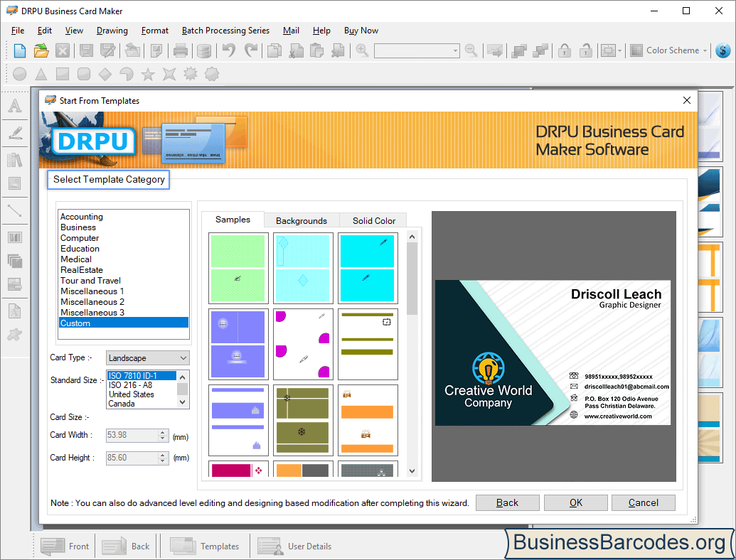Switch to the Samples tab
This screenshot has width=736, height=560.
click(x=233, y=220)
